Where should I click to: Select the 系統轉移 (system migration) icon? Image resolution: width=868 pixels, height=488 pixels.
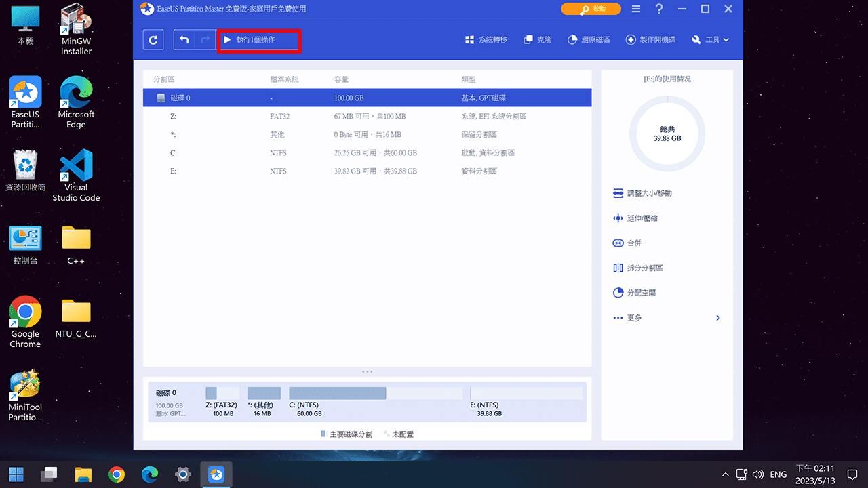coord(486,39)
